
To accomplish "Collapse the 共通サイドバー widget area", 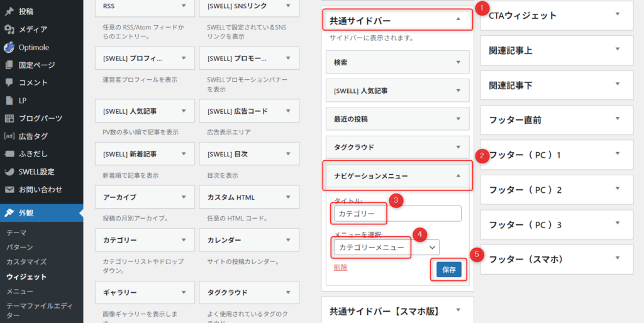I will tap(458, 20).
